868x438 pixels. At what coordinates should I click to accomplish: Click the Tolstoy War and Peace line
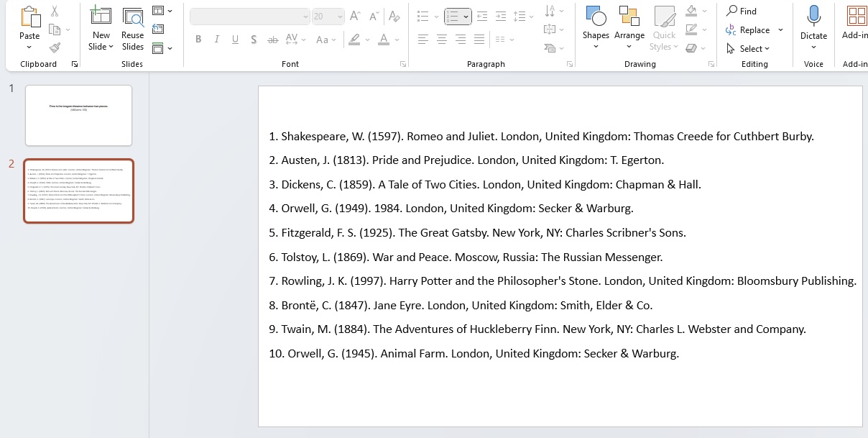[466, 257]
